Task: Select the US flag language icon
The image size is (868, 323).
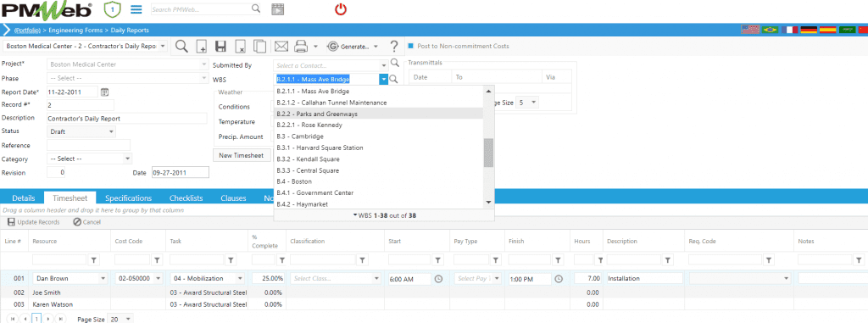Action: [x=750, y=30]
